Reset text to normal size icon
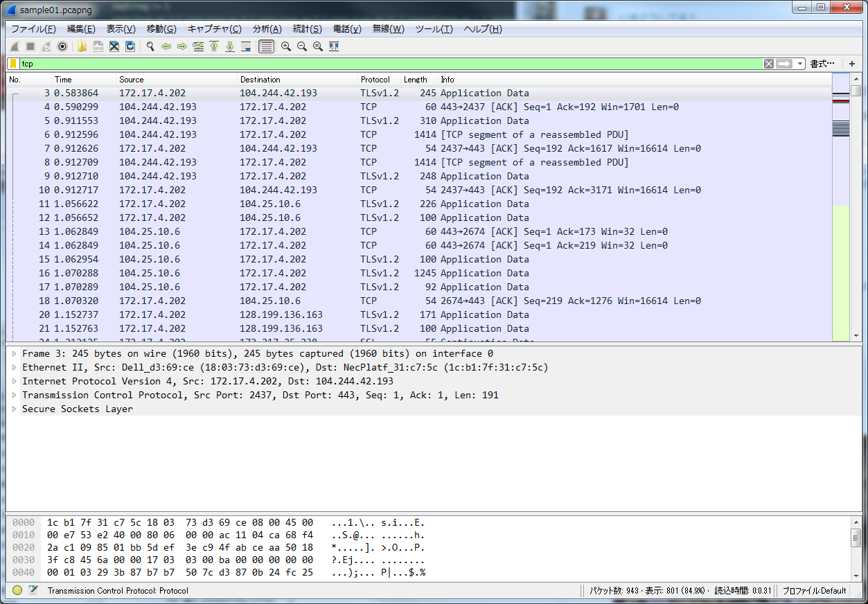868x604 pixels. tap(317, 46)
